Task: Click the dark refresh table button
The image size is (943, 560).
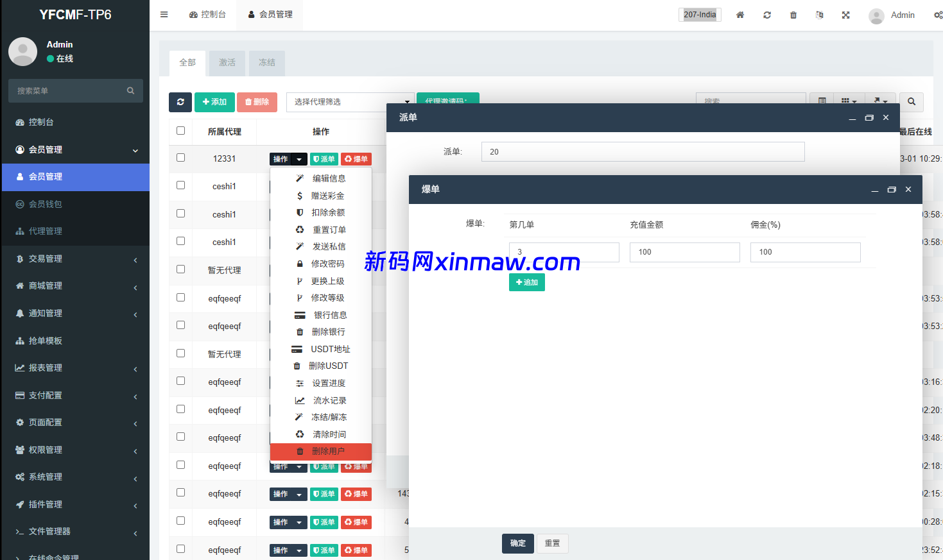Action: click(x=180, y=102)
